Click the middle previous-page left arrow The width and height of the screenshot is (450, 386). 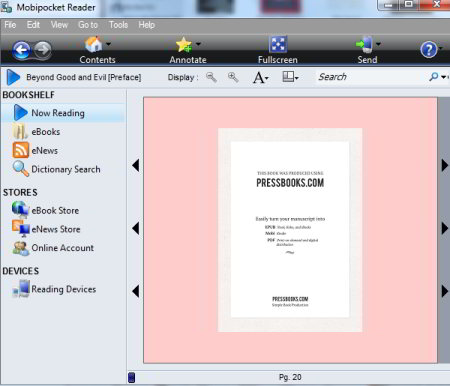(x=135, y=228)
